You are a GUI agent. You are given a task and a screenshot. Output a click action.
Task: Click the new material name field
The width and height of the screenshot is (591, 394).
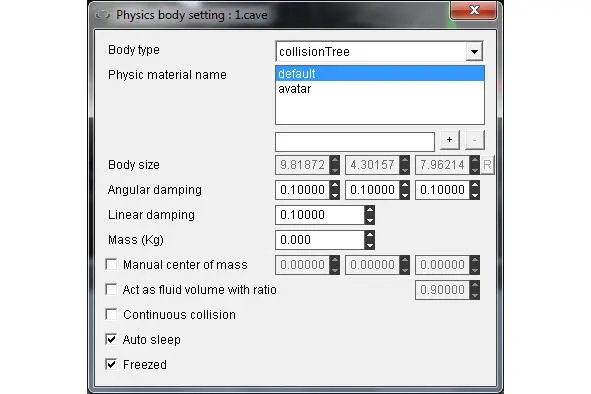coord(355,142)
